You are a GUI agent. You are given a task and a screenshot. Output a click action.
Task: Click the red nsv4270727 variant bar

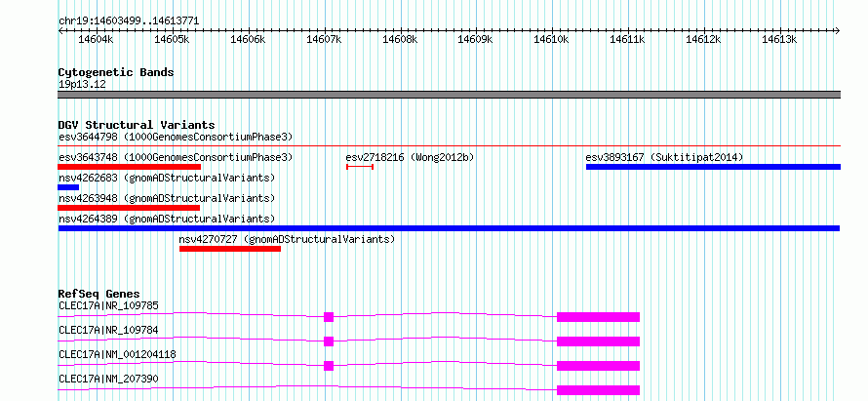[230, 249]
